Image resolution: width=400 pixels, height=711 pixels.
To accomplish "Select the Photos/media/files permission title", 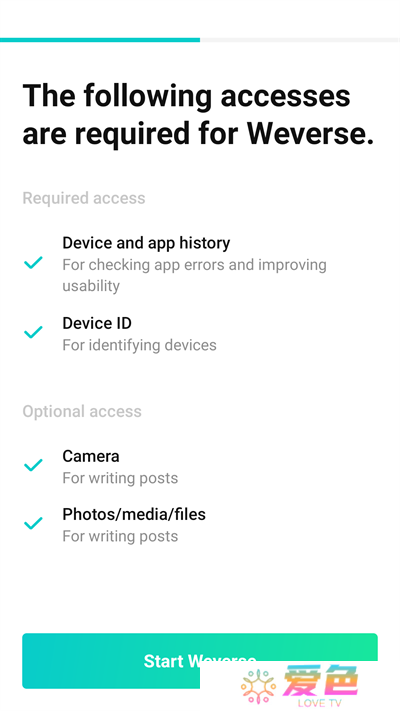I will tap(134, 514).
